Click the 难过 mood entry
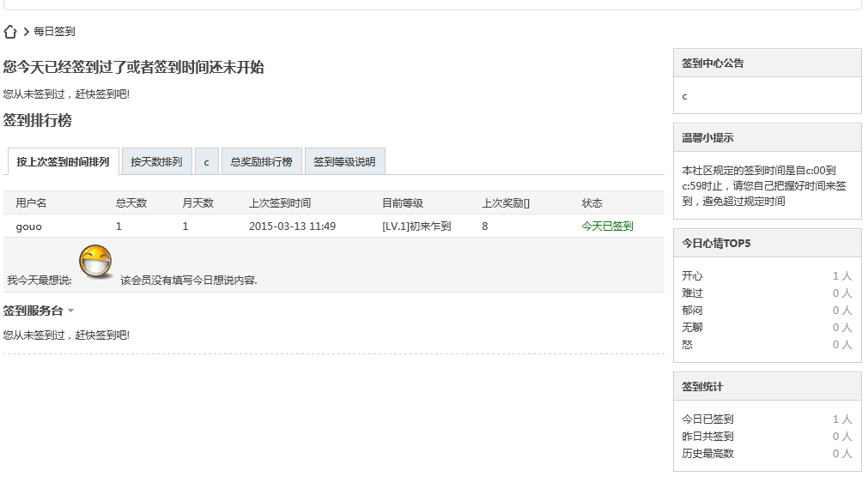Viewport: 868px width, 495px height. point(692,292)
